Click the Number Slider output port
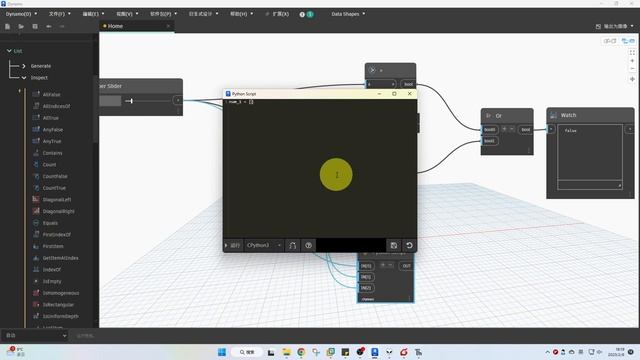The image size is (640, 360). [178, 100]
